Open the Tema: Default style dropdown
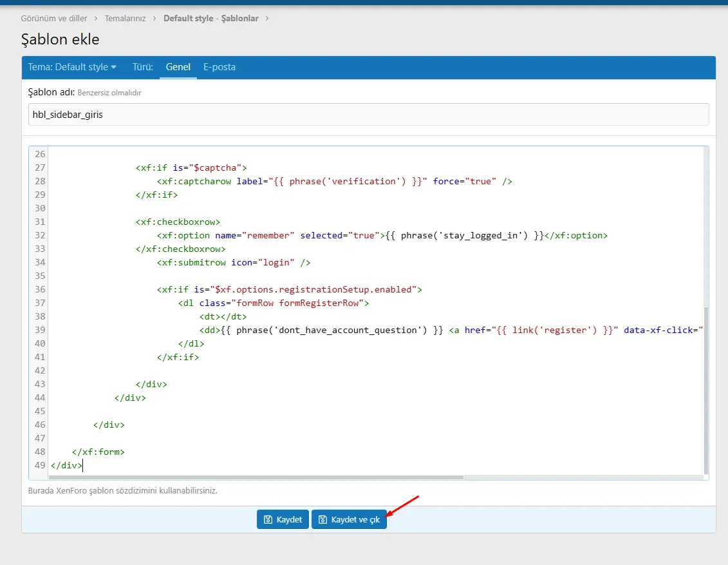 pyautogui.click(x=72, y=67)
